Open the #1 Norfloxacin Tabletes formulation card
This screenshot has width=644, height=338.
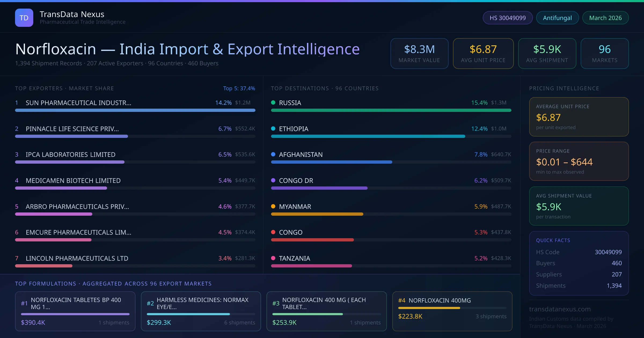tap(75, 311)
